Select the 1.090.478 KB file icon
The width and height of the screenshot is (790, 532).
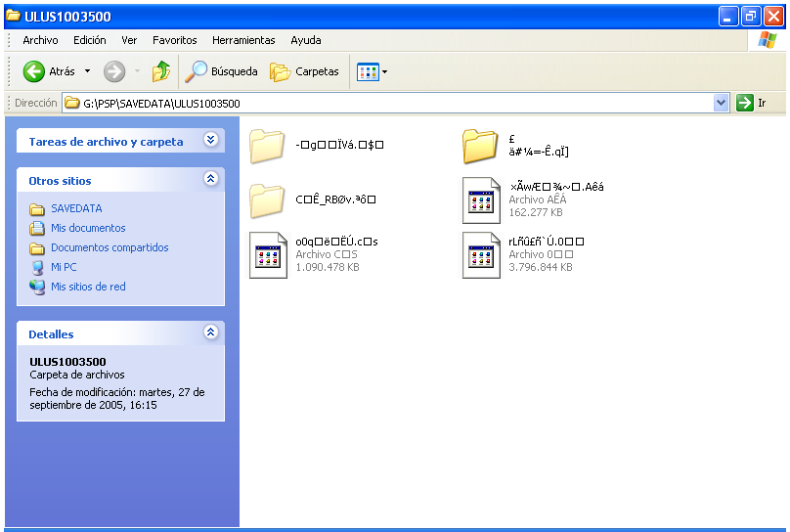[x=268, y=255]
